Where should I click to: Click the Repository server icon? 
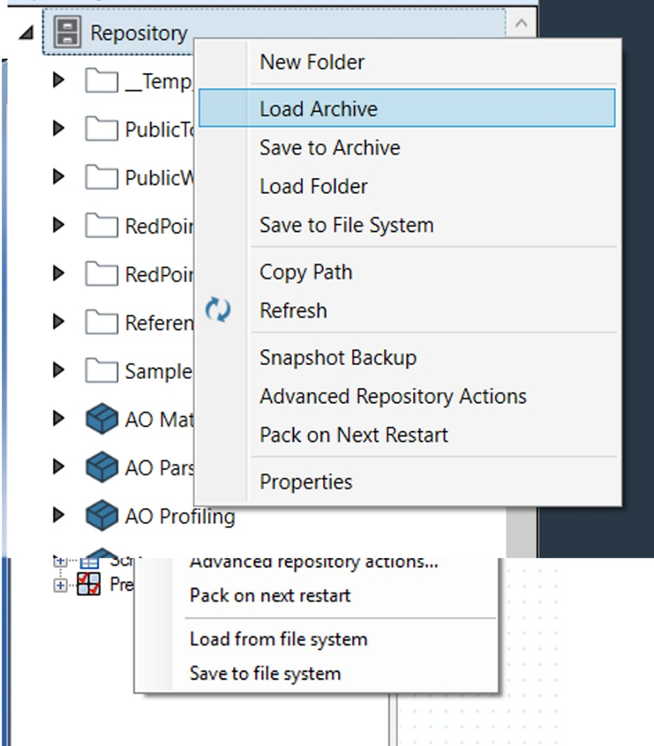[x=68, y=33]
